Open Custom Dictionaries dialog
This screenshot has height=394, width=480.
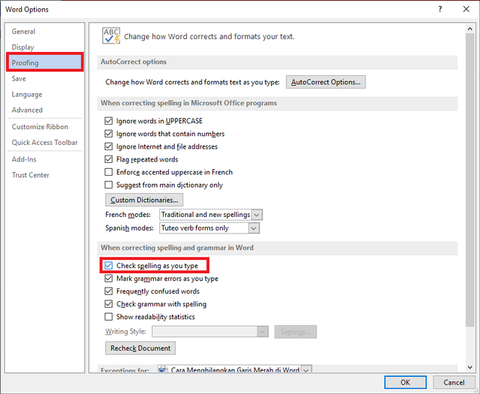pyautogui.click(x=144, y=200)
